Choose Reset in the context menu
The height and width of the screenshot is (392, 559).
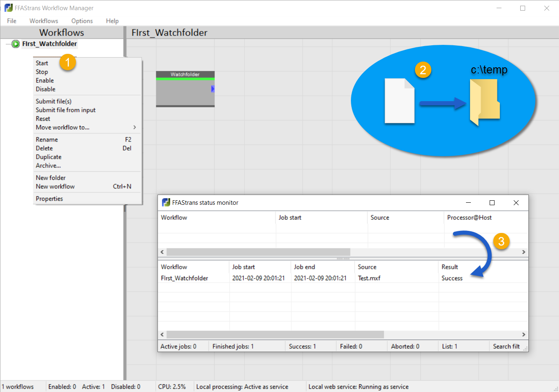(x=88, y=119)
